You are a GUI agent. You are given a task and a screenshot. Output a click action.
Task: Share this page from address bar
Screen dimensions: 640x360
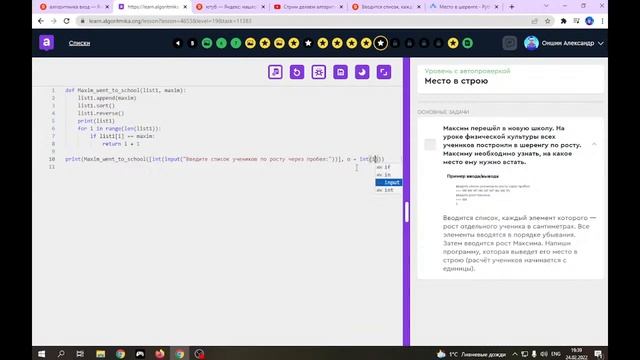coord(534,21)
